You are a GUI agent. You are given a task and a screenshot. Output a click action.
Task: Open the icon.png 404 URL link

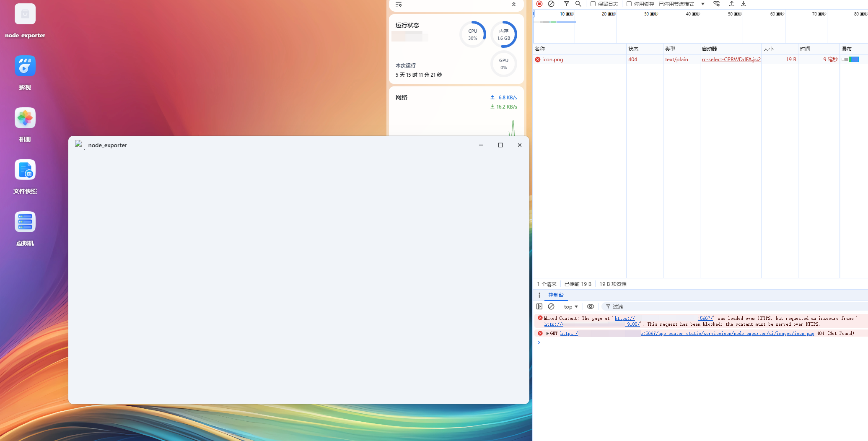(x=687, y=334)
